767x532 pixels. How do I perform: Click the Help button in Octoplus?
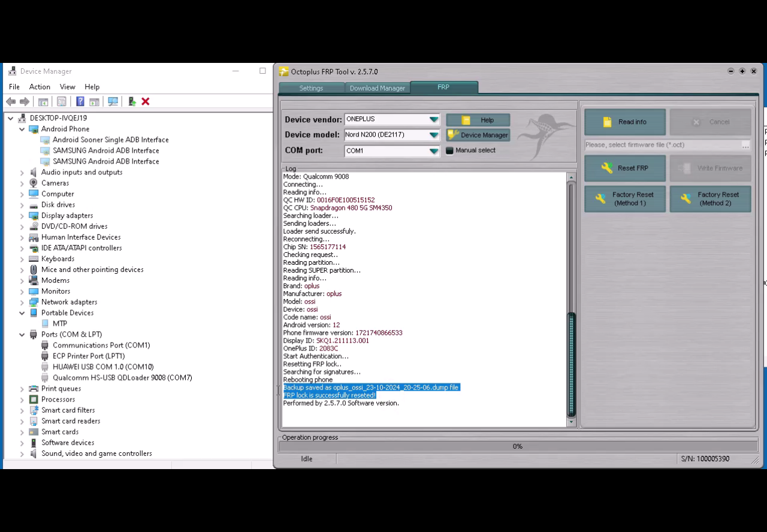tap(478, 120)
